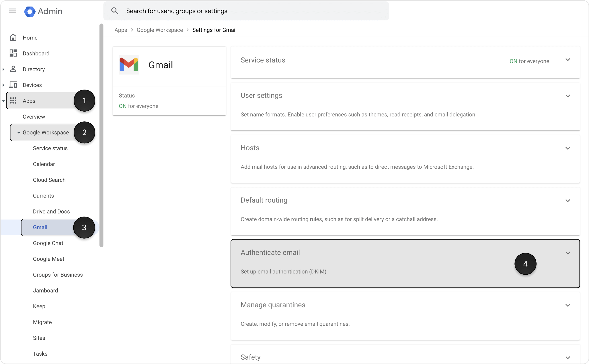The image size is (589, 364).
Task: Expand the Directory sidebar section
Action: (x=3, y=69)
